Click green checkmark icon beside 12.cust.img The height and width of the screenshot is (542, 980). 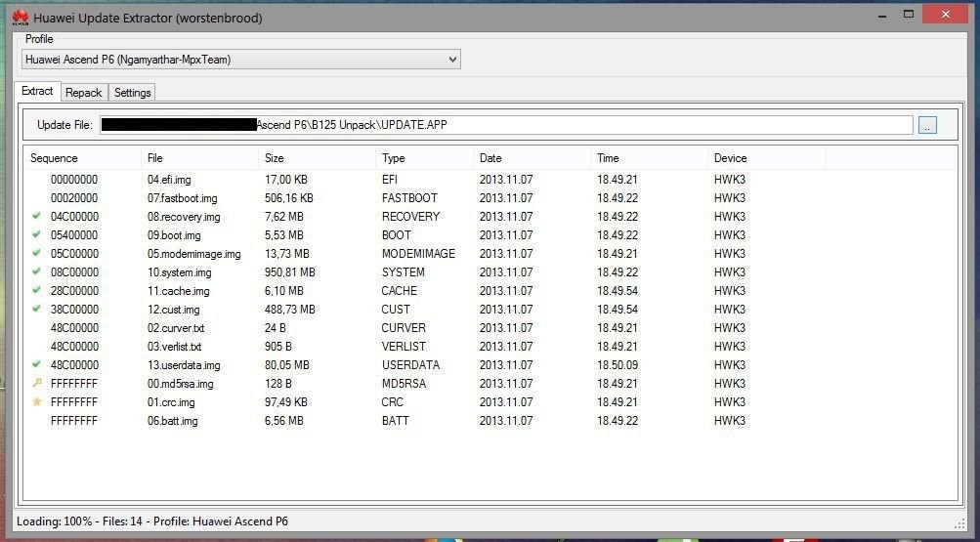36,310
